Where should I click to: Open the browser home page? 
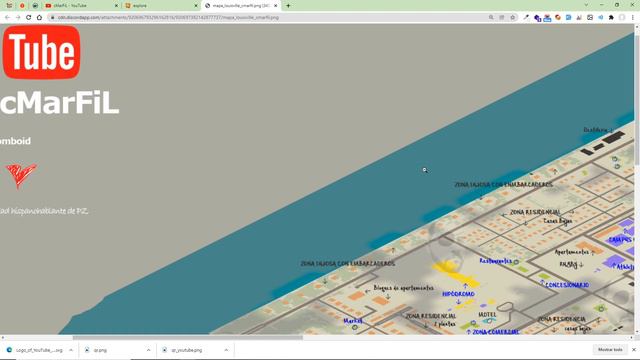(x=39, y=18)
